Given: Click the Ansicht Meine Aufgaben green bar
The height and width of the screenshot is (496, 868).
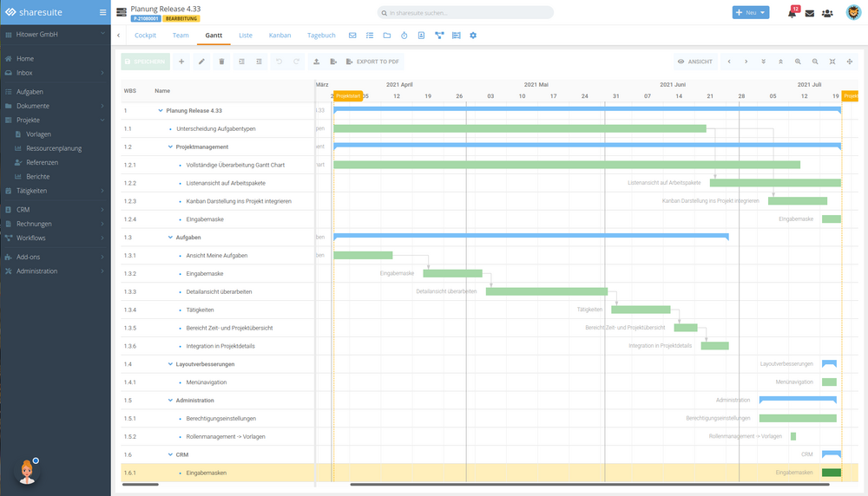Looking at the screenshot, I should (363, 256).
